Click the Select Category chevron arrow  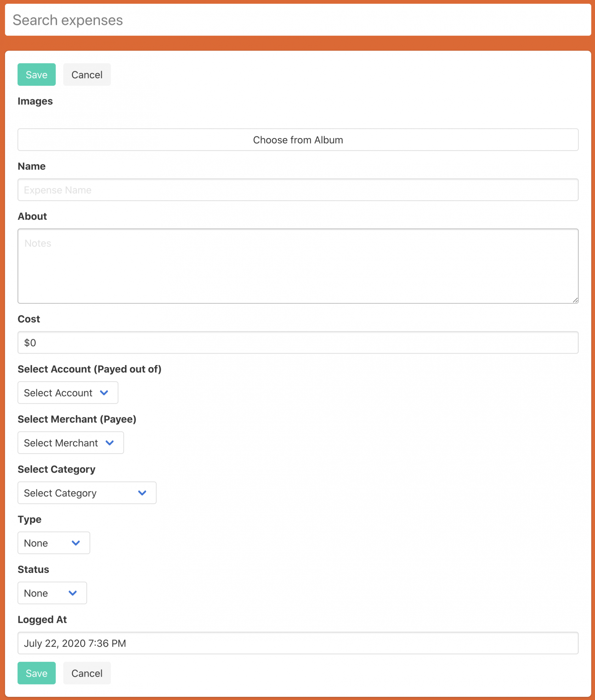click(x=142, y=493)
